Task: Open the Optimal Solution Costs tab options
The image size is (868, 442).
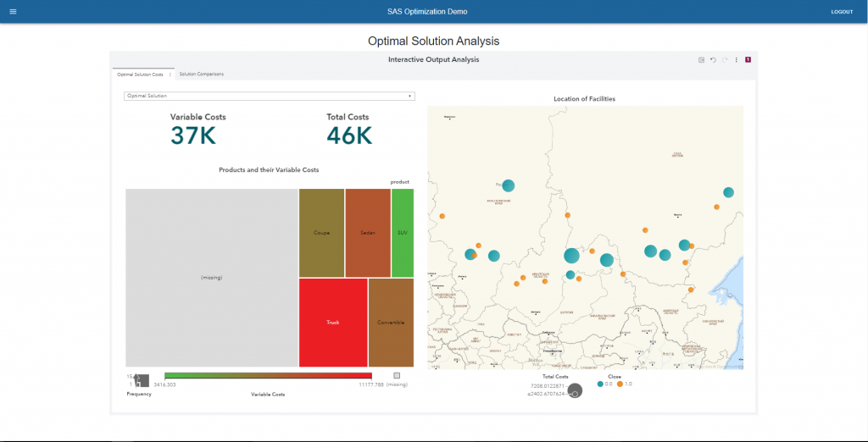Action: point(170,75)
